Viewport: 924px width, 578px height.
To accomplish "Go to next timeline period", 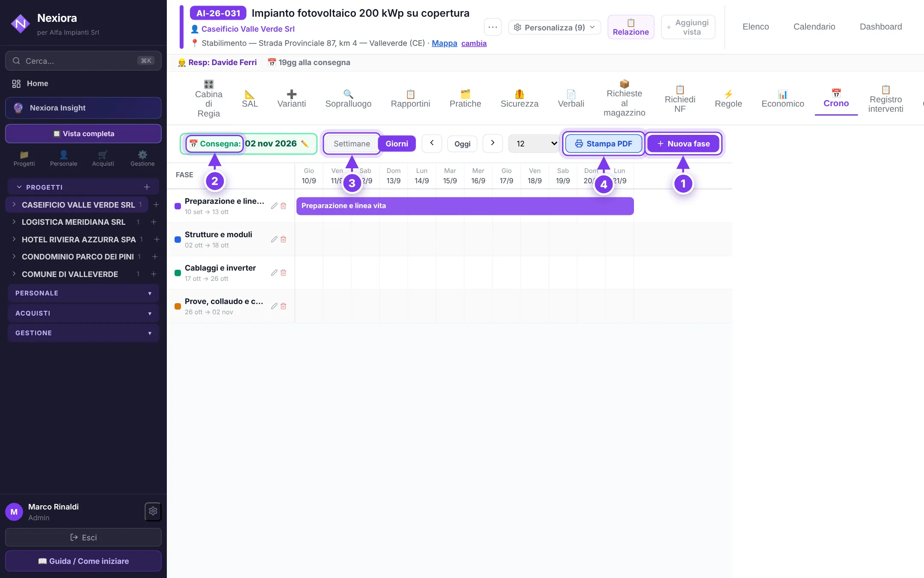I will click(492, 143).
